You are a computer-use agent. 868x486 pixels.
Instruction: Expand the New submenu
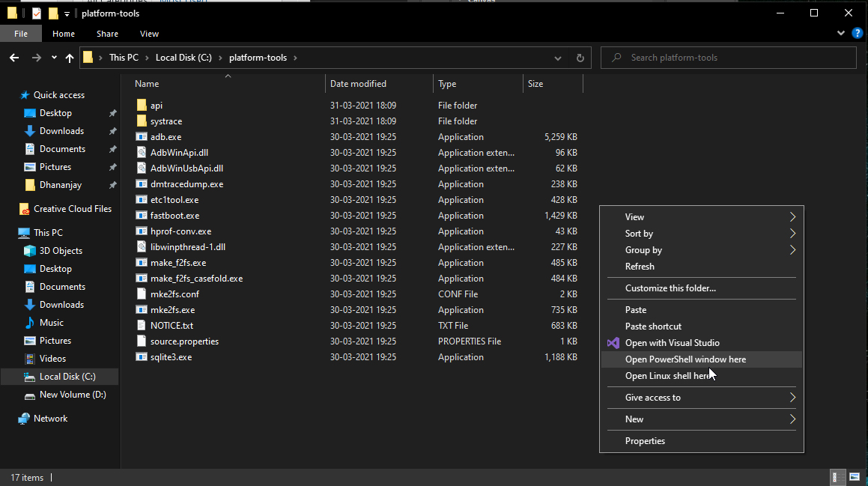(x=702, y=419)
